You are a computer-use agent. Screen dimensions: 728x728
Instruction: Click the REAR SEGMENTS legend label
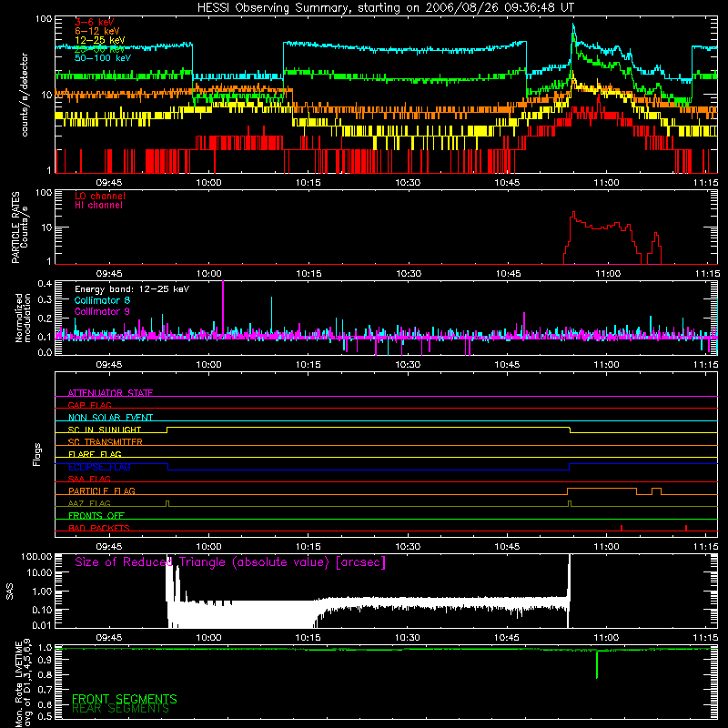[121, 709]
